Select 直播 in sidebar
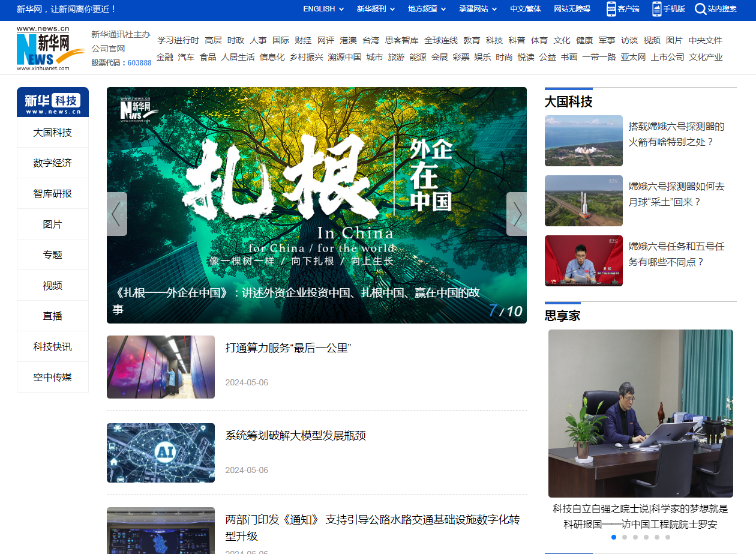The height and width of the screenshot is (554, 756). tap(53, 316)
